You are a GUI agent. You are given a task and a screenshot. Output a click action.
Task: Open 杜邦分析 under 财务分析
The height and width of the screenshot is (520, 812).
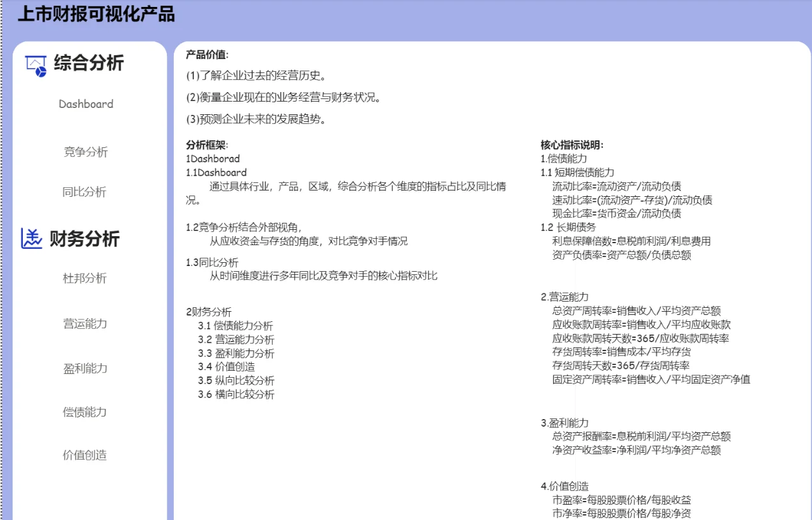click(85, 278)
